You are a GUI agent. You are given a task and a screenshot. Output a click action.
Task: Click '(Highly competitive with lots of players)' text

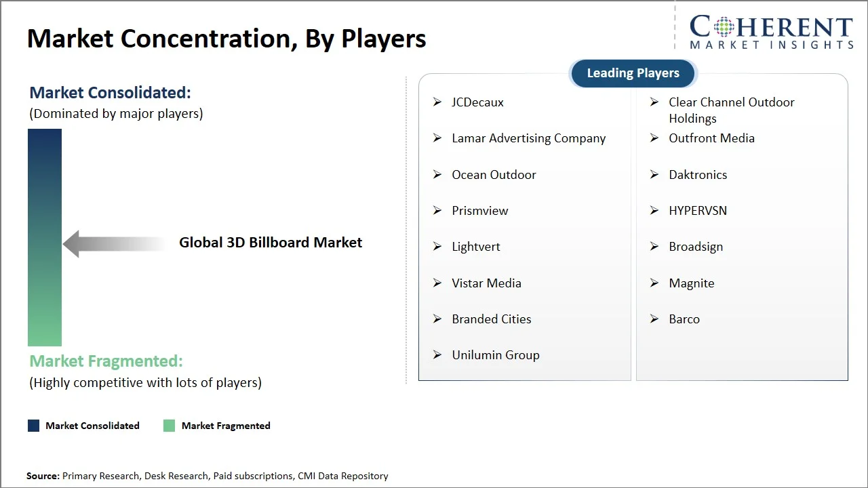[145, 382]
